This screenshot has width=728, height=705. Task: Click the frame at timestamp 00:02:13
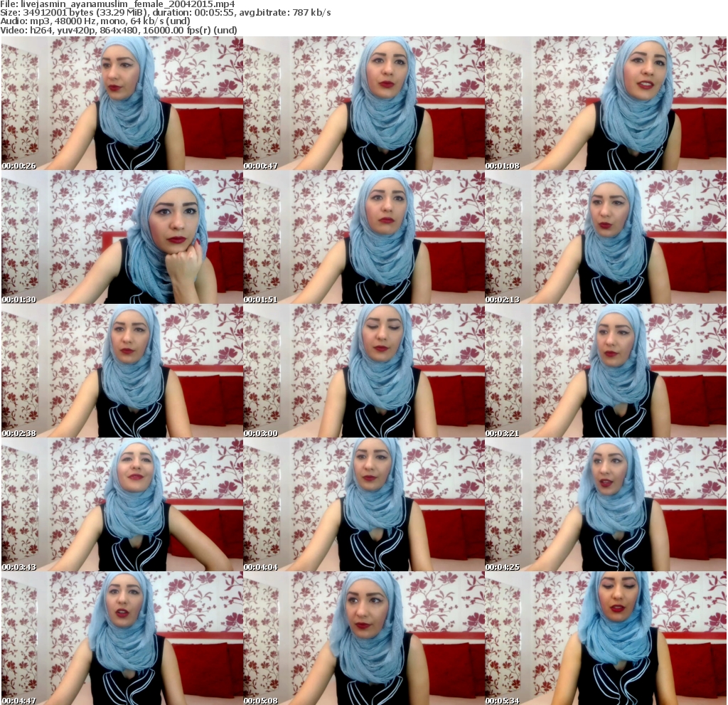(x=606, y=237)
